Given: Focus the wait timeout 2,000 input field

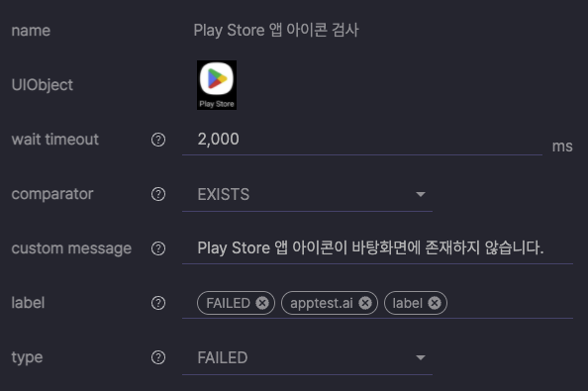Looking at the screenshot, I should (362, 140).
